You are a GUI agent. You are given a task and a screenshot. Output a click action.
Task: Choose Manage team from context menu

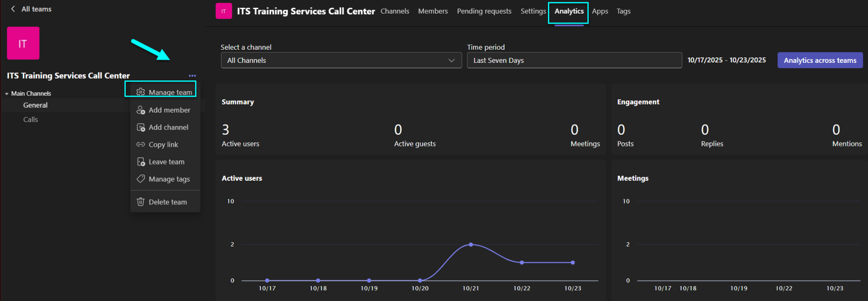(165, 92)
